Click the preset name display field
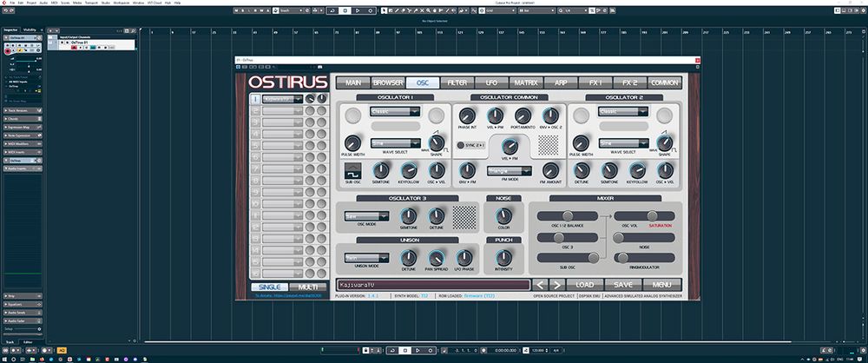 click(x=433, y=286)
